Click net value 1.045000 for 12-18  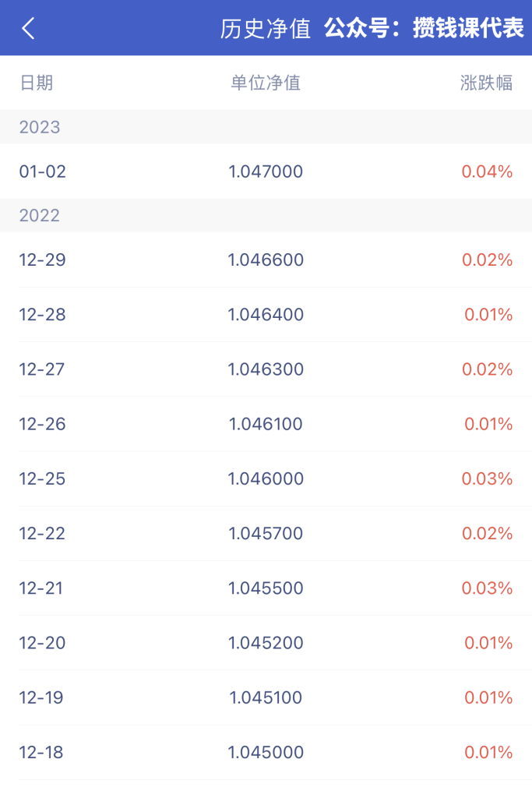pyautogui.click(x=266, y=752)
